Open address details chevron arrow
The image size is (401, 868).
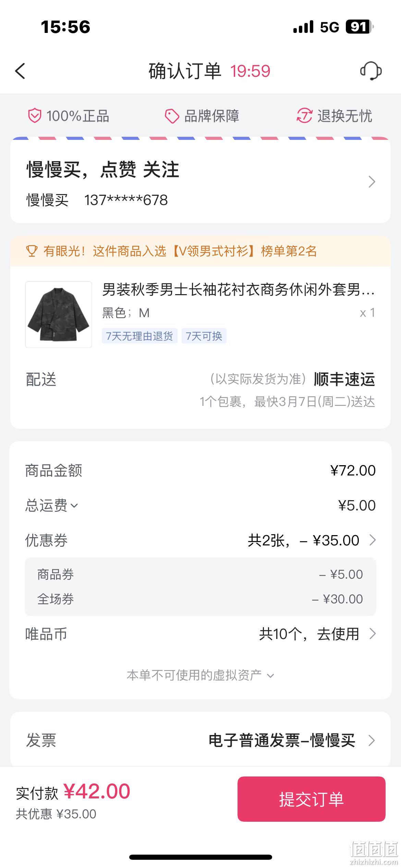point(372,182)
